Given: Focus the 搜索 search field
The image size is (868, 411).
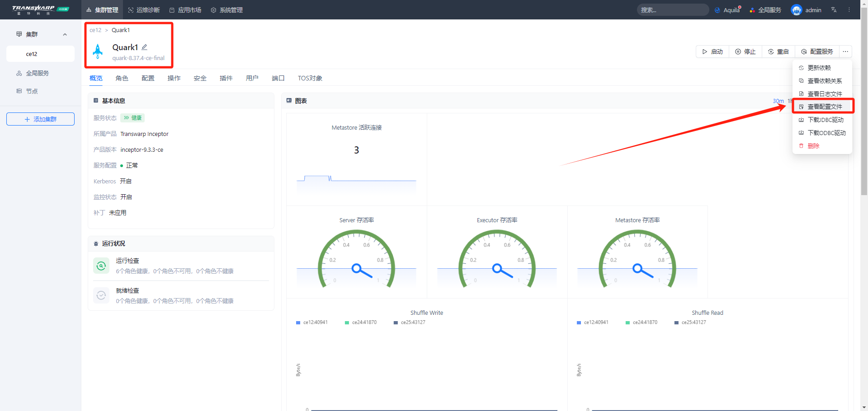Looking at the screenshot, I should [673, 10].
